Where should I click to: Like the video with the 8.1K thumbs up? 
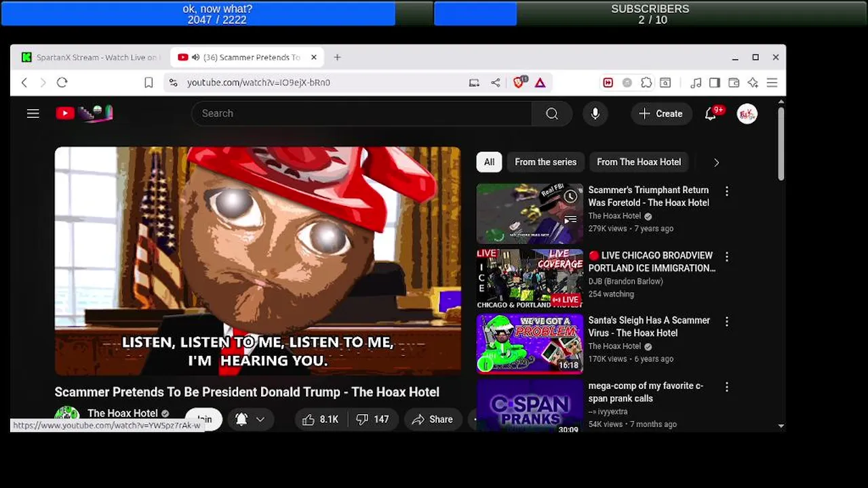tap(320, 420)
